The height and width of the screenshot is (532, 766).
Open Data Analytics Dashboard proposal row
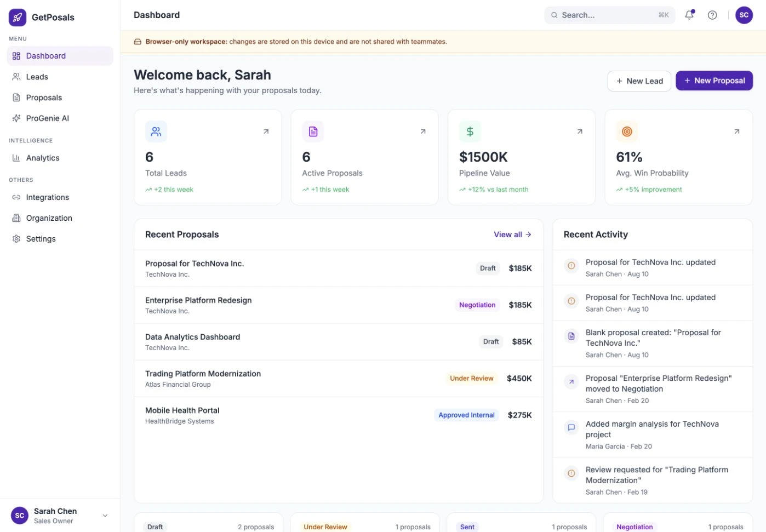click(x=339, y=342)
